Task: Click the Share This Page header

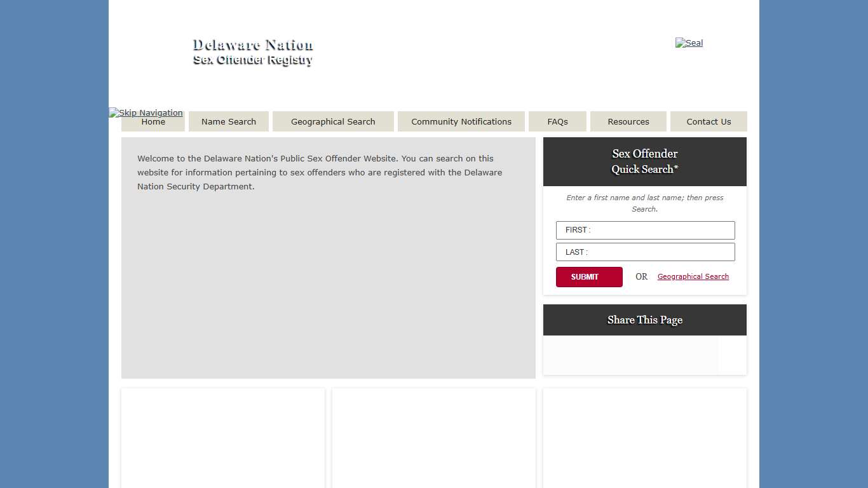Action: click(x=644, y=320)
